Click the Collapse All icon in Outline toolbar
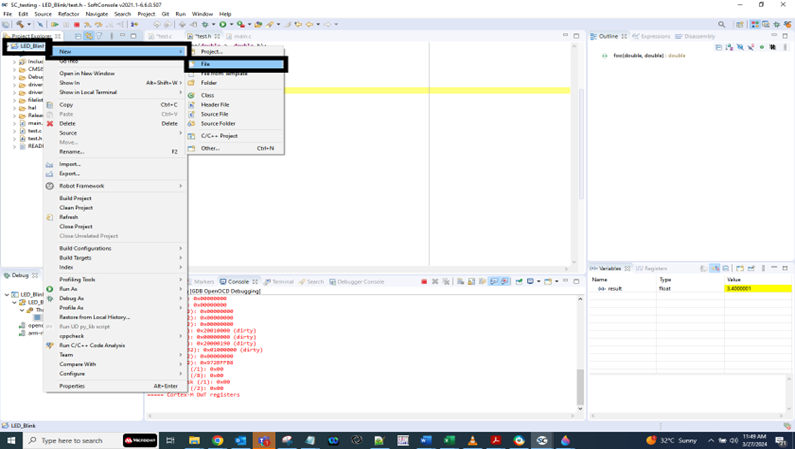Screen dimensions: 795x449 tap(718, 47)
